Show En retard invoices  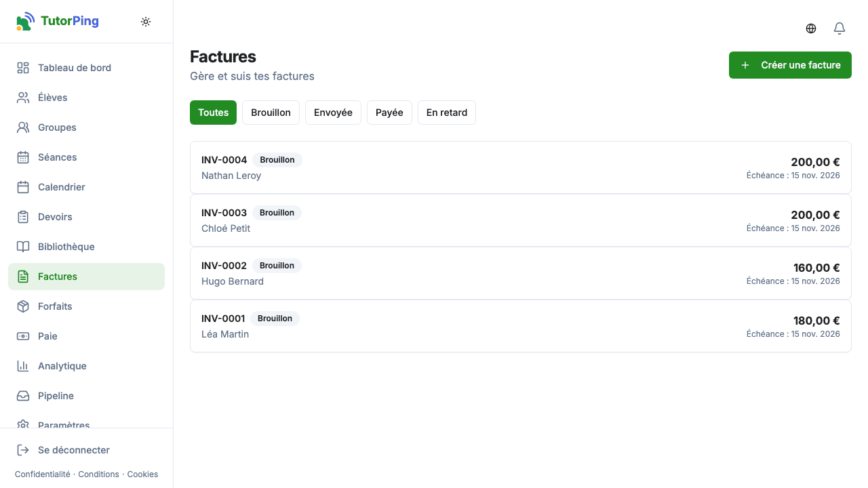(x=447, y=113)
